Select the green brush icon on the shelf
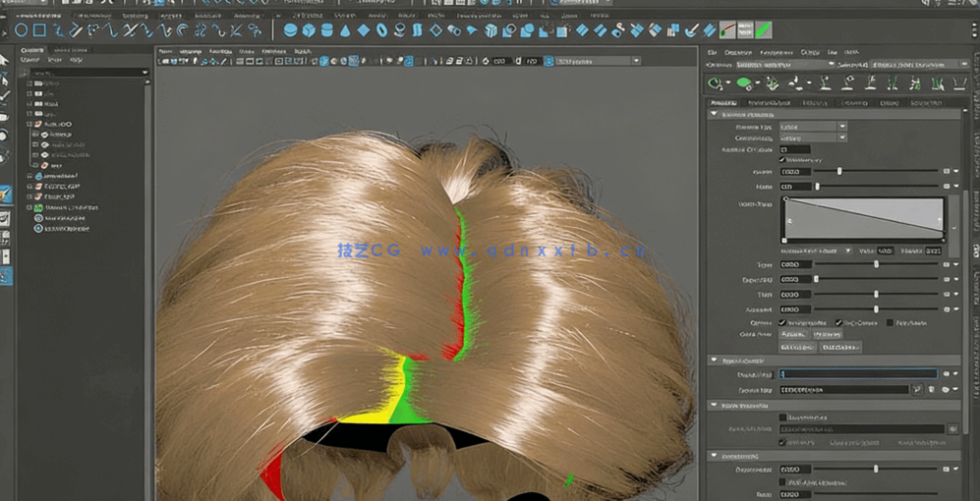Screen dimensions: 980x501 click(x=763, y=29)
